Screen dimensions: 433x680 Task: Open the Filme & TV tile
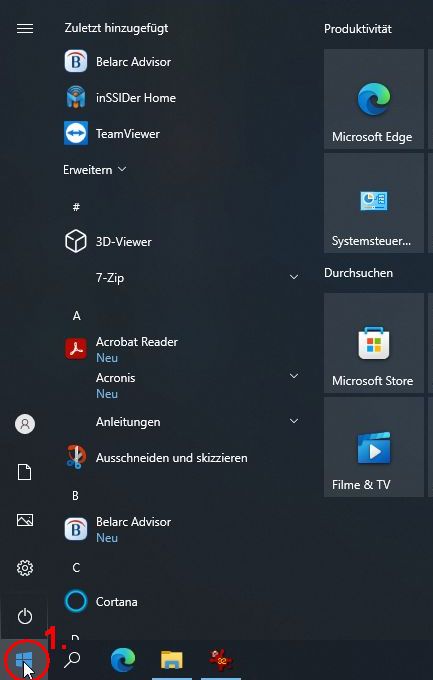click(x=374, y=447)
